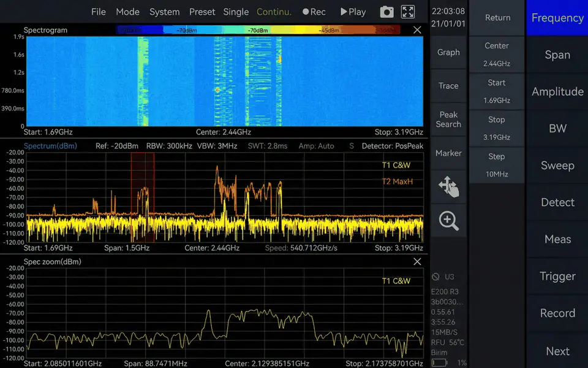Click the battery indicator icon
The image size is (588, 368).
(440, 362)
